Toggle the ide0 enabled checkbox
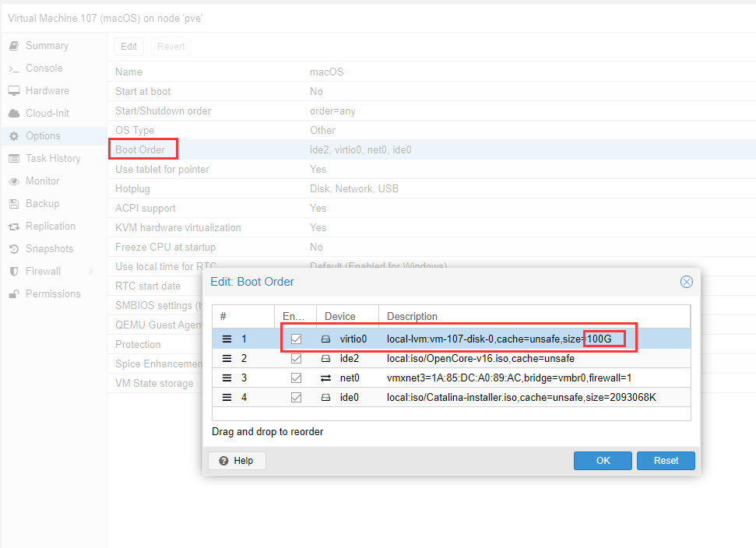Image resolution: width=756 pixels, height=548 pixels. 296,398
